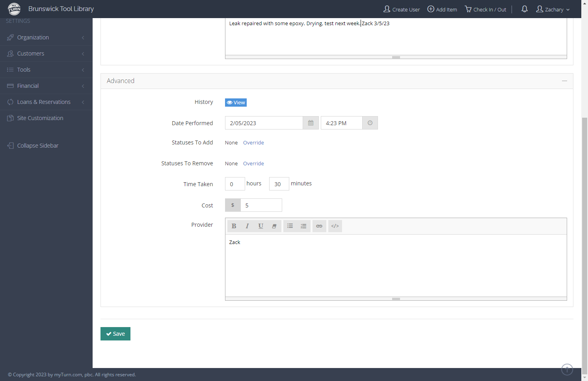Image resolution: width=588 pixels, height=381 pixels.
Task: Open Check In / Out
Action: pos(486,9)
